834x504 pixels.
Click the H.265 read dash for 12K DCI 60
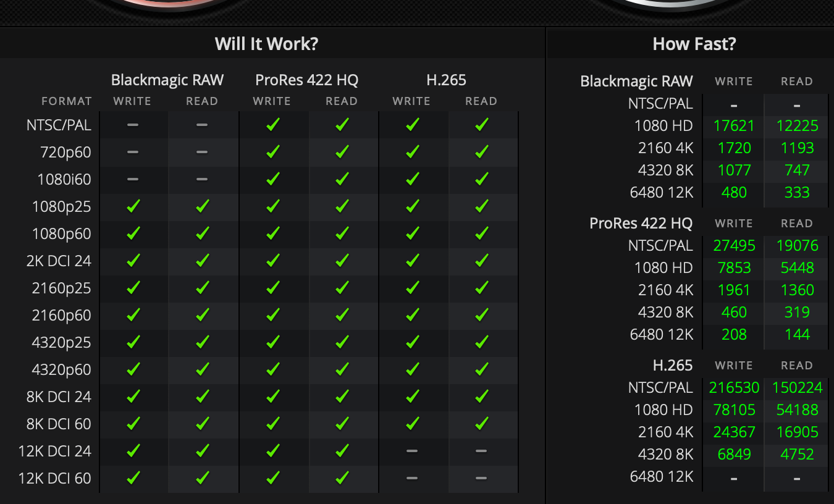click(x=481, y=478)
